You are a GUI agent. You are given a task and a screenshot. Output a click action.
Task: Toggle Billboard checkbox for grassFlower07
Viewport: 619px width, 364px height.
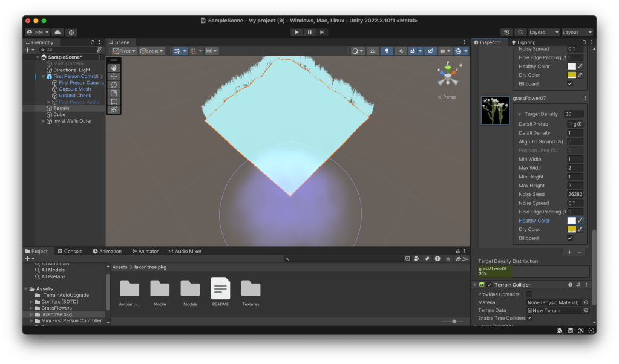tap(570, 238)
